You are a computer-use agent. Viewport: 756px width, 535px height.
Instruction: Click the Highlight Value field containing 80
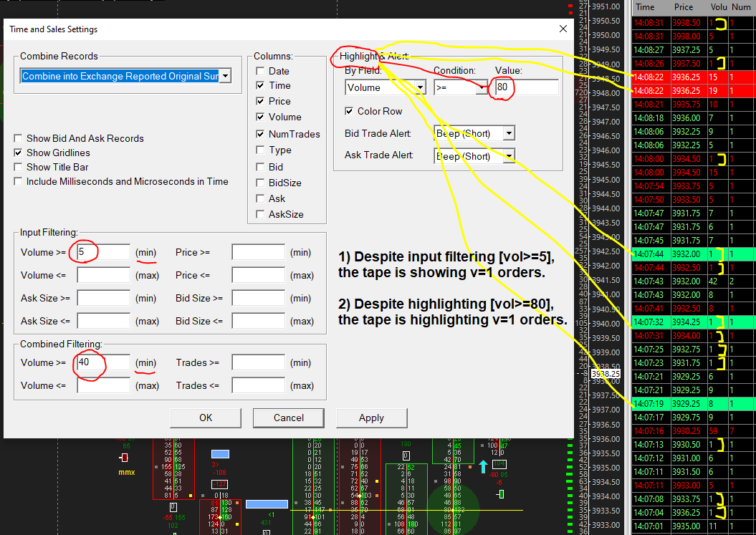pos(527,87)
